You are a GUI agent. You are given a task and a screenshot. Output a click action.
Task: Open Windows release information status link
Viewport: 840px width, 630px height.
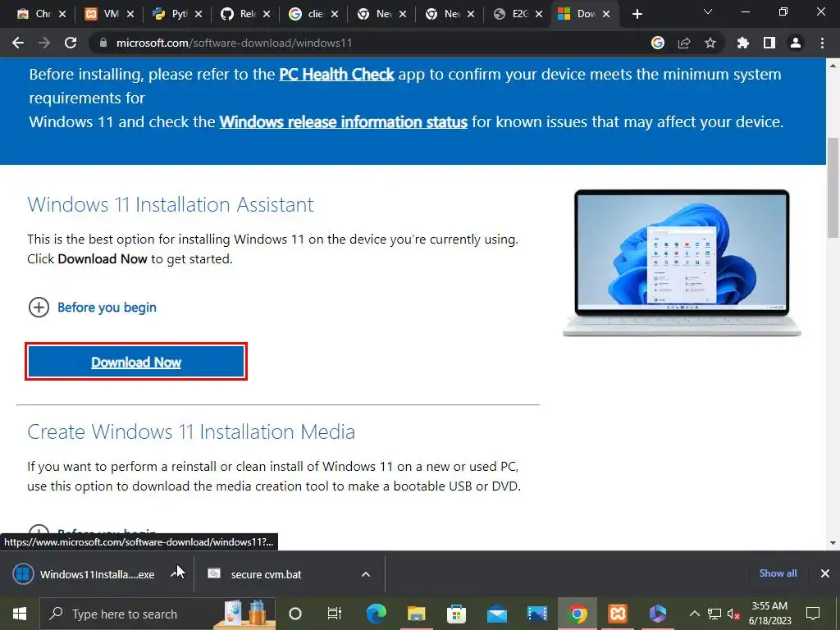pos(344,121)
